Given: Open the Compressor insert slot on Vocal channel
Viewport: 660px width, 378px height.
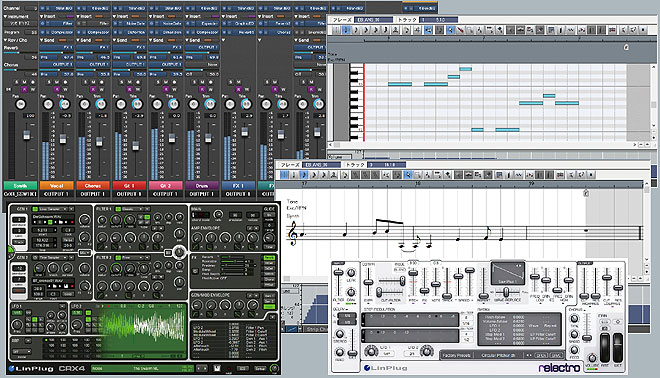Looking at the screenshot, I should 57,32.
